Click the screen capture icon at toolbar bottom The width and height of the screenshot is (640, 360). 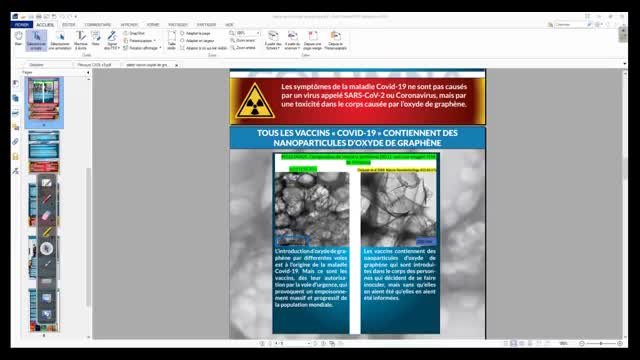[x=47, y=314]
